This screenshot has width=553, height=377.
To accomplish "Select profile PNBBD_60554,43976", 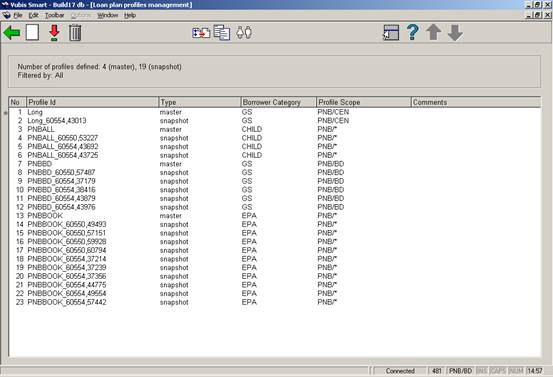I will (275, 207).
